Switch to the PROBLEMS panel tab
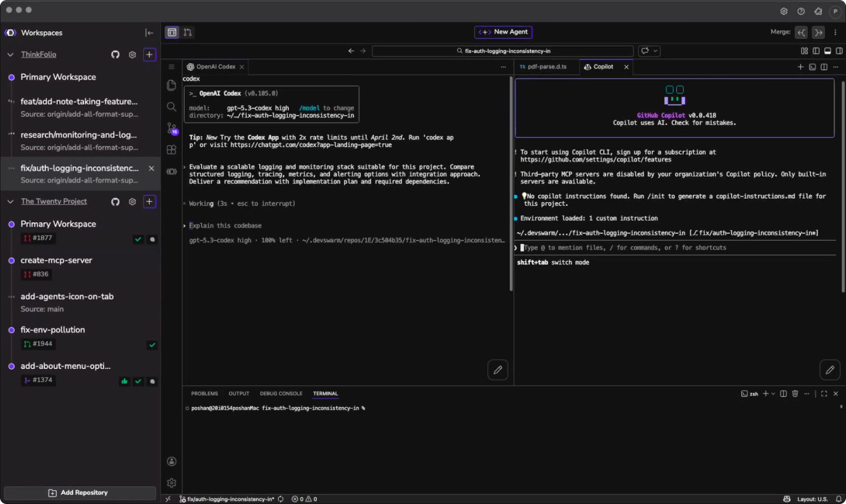 [x=204, y=394]
